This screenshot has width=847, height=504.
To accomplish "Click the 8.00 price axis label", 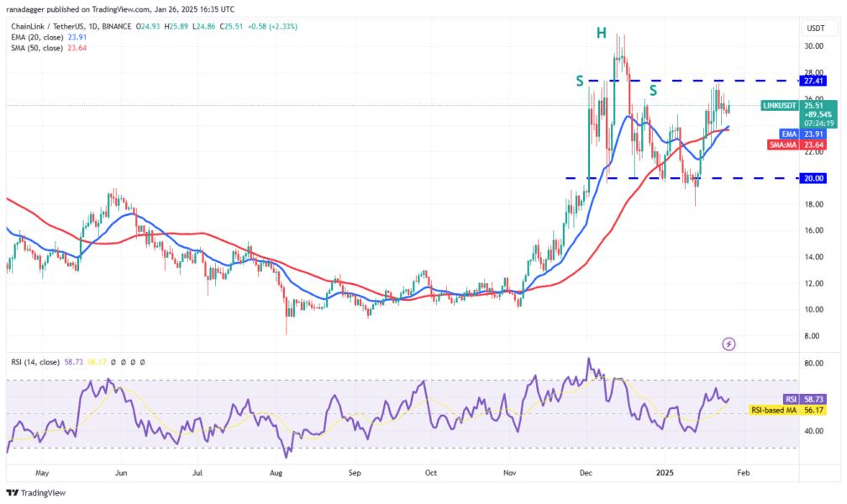I will point(812,336).
